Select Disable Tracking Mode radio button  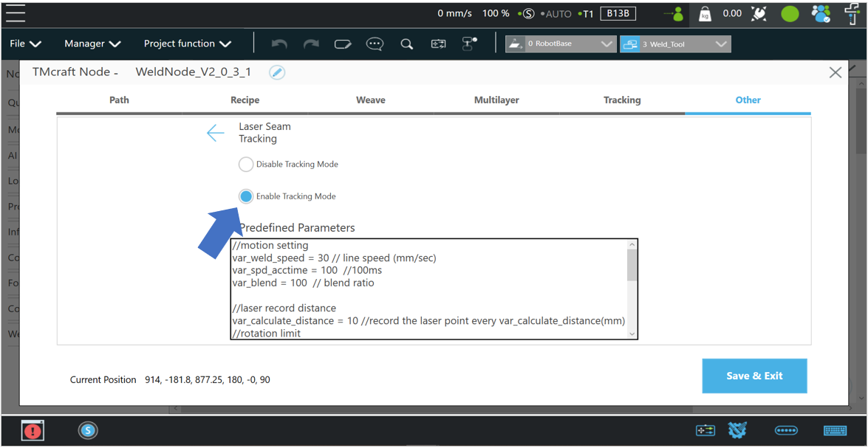coord(246,165)
